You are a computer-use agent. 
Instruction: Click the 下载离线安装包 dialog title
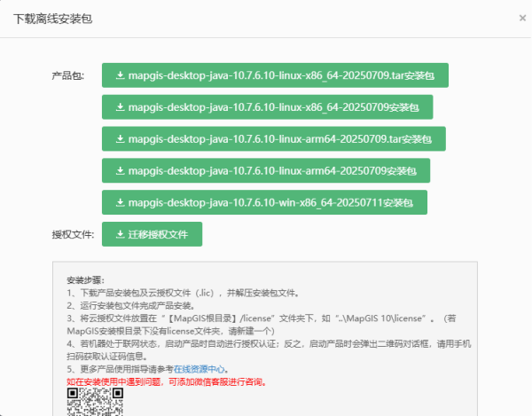coord(56,19)
